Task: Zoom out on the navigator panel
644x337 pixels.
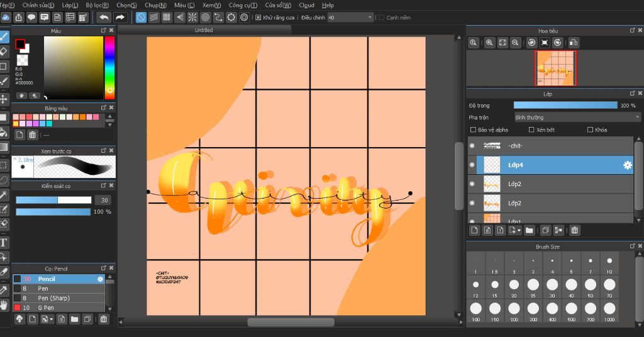Action: (516, 42)
